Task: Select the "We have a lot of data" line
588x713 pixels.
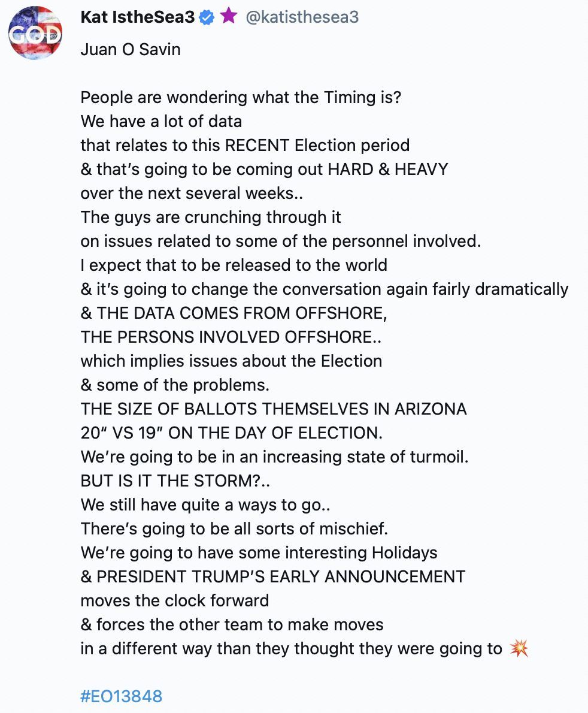Action: pyautogui.click(x=161, y=121)
